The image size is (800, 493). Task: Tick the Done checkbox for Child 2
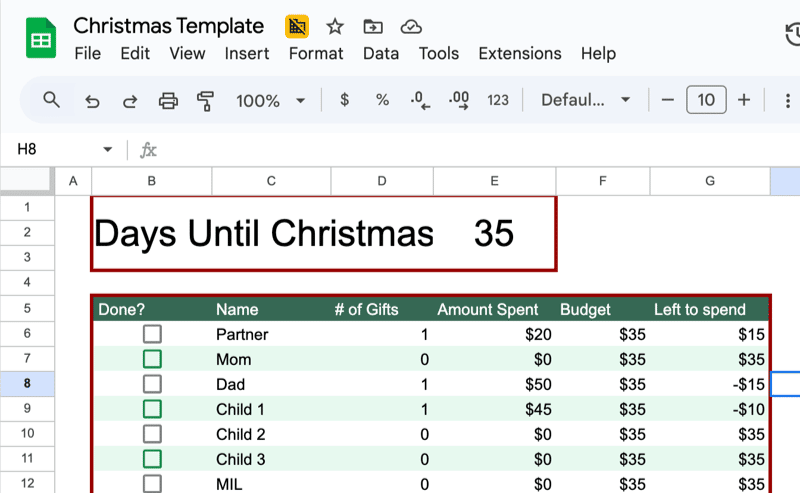point(152,434)
